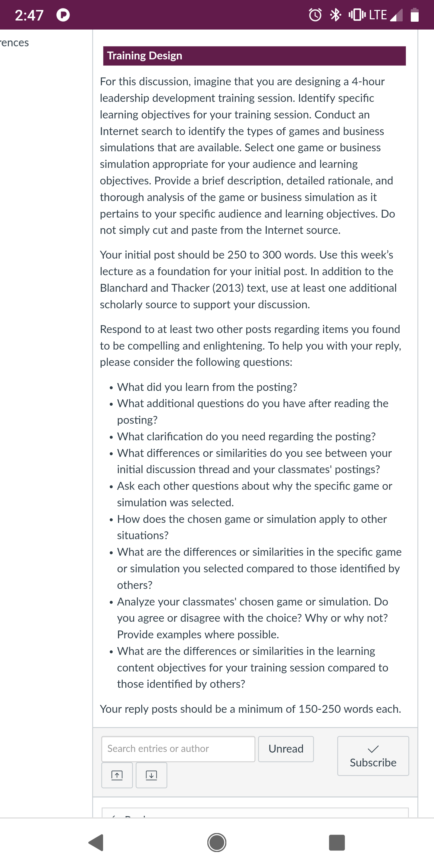Tap the battery indicator icon
Viewport: 434px width, 868px height.
415,15
